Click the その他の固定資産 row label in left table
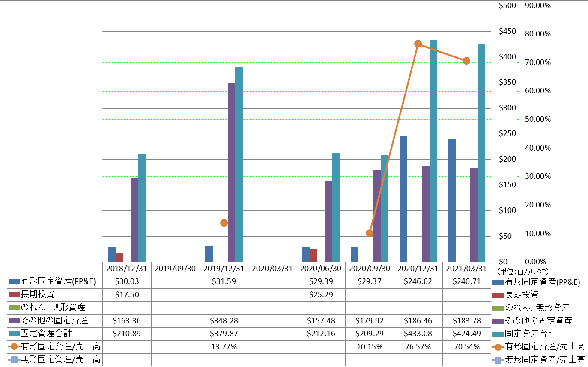This screenshot has height=367, width=588. [x=54, y=321]
